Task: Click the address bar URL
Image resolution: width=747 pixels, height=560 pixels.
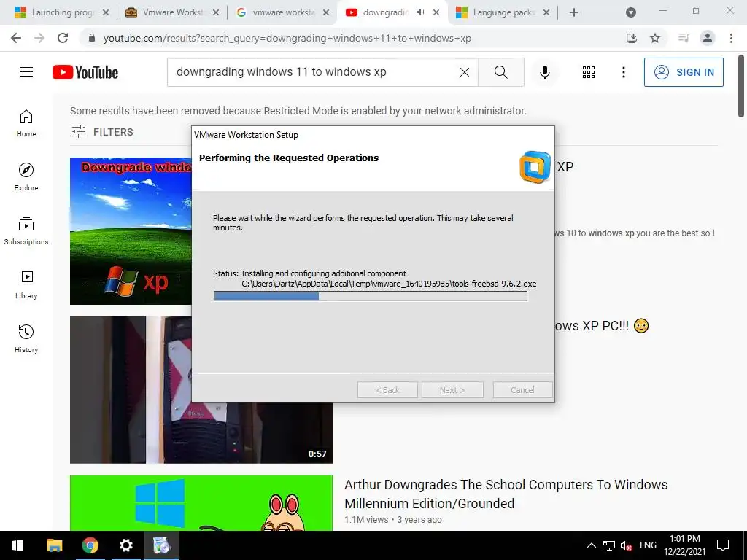Action: tap(287, 38)
